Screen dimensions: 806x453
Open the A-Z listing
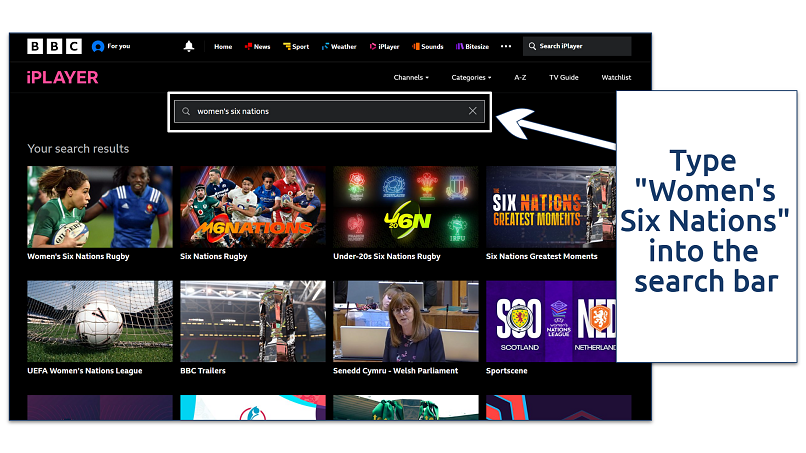(x=520, y=78)
